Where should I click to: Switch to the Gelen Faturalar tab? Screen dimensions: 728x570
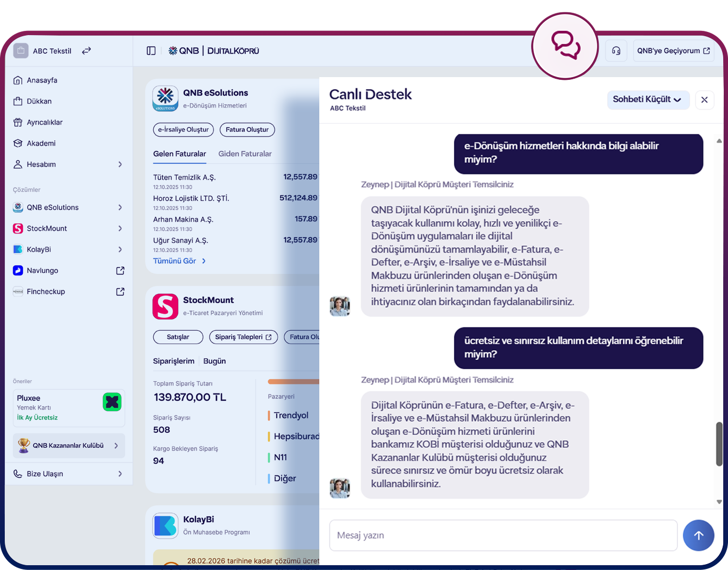pos(179,154)
